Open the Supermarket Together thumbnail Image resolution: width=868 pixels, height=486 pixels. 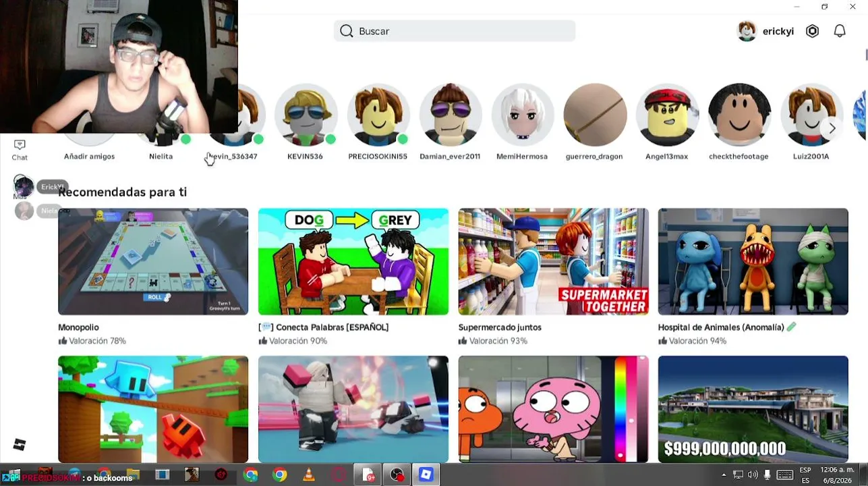pyautogui.click(x=553, y=261)
